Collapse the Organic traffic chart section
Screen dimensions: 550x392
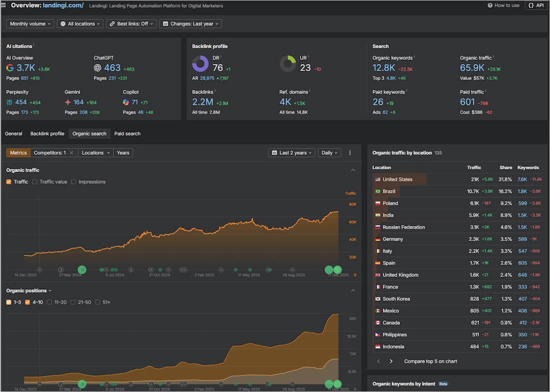[x=353, y=170]
